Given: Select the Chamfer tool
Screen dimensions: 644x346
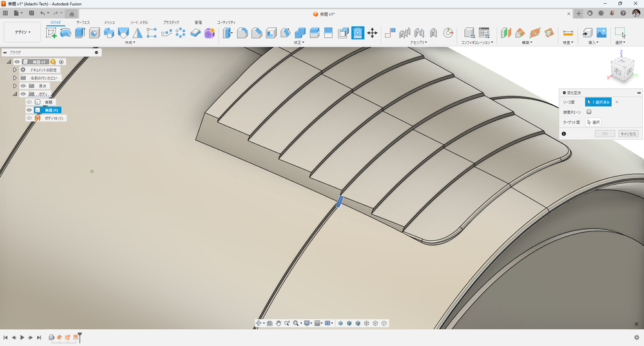Looking at the screenshot, I should tap(257, 34).
